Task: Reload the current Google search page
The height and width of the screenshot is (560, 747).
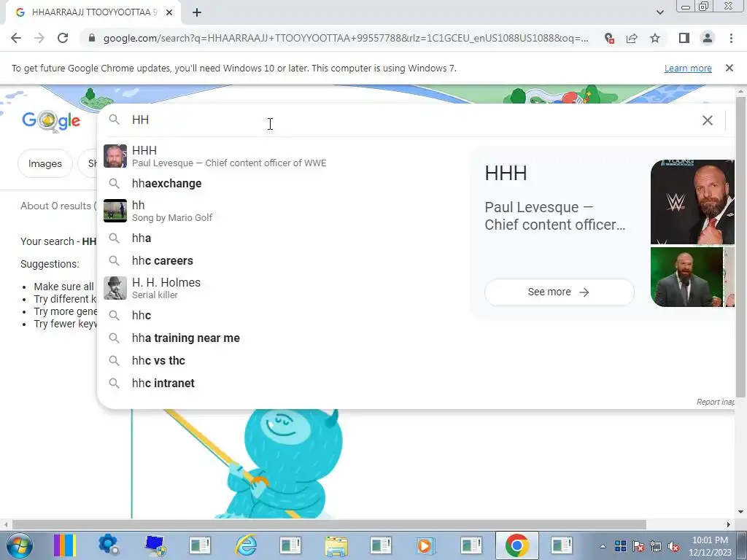Action: pos(63,38)
